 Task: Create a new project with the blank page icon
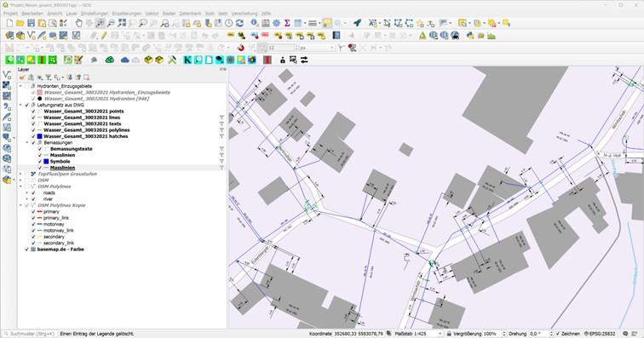click(x=9, y=23)
